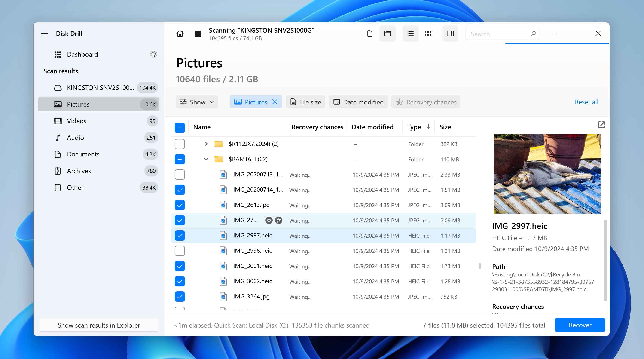Click Reset all filters link
The height and width of the screenshot is (359, 644).
point(586,102)
